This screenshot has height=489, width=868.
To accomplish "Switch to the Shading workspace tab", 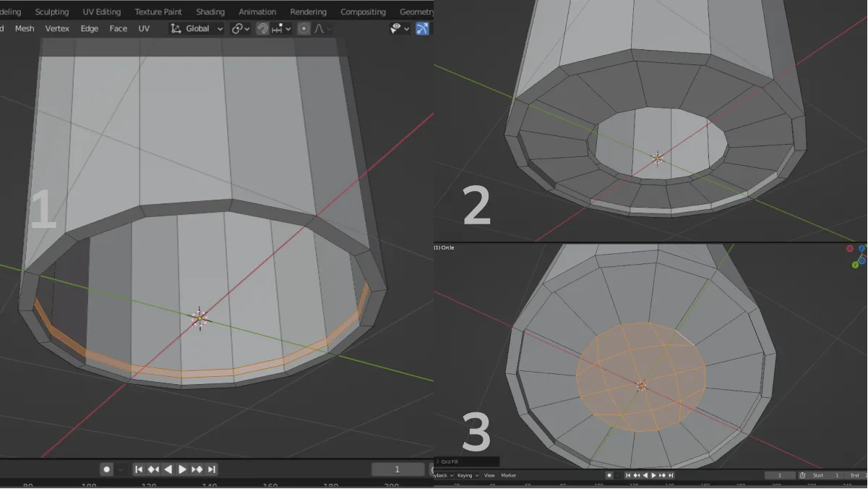I will [x=210, y=12].
